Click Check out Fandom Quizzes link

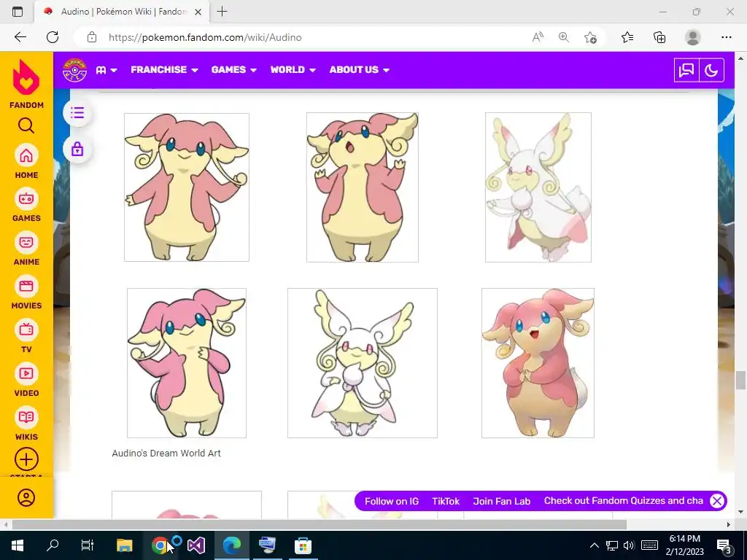624,501
